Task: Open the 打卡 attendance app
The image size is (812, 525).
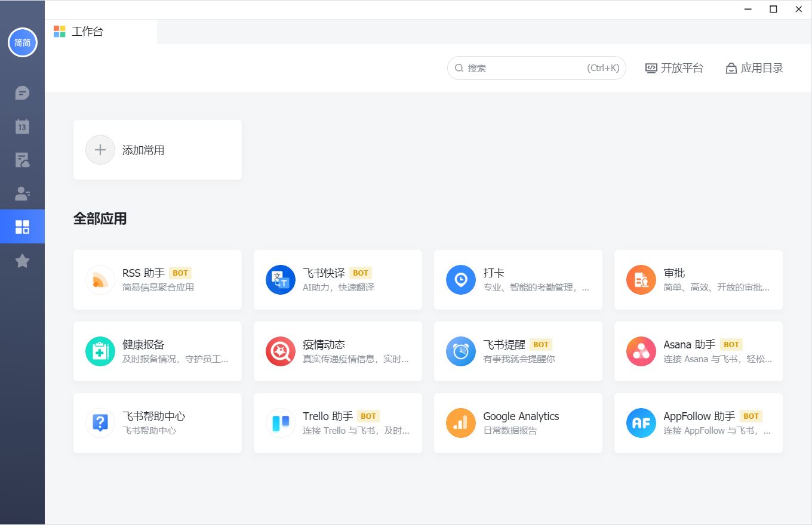Action: click(x=518, y=279)
